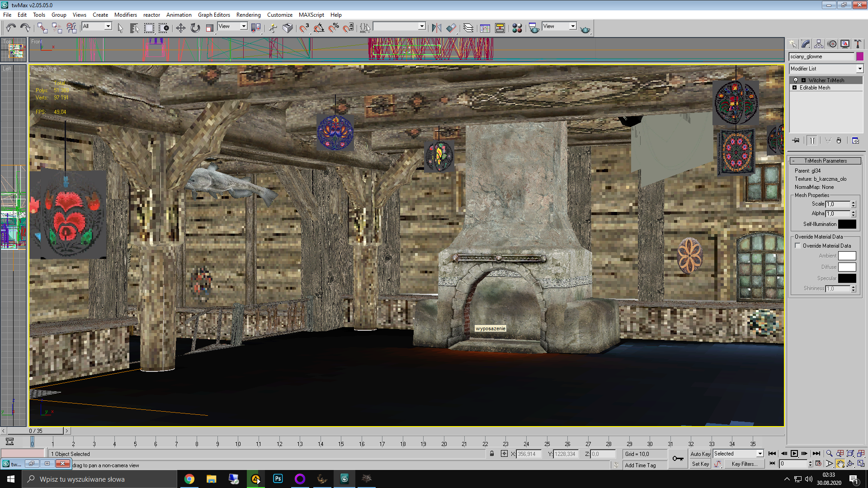The width and height of the screenshot is (868, 488).
Task: Open Curve Editor from toolbar
Action: (x=485, y=28)
